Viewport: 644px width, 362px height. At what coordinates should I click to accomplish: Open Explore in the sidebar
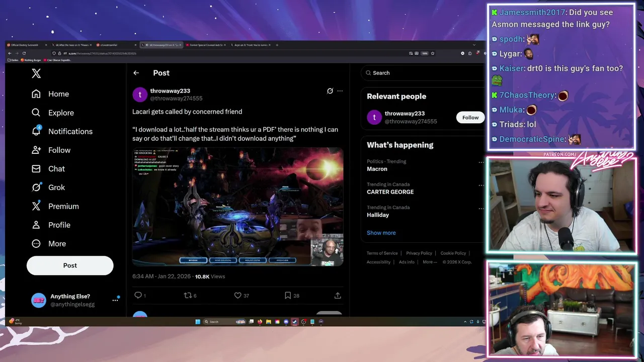click(53, 113)
